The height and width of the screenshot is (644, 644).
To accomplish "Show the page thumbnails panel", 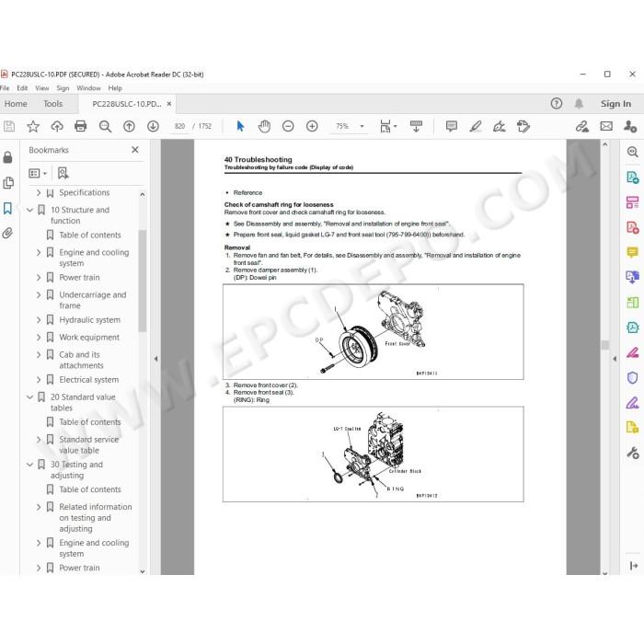I will (x=7, y=183).
